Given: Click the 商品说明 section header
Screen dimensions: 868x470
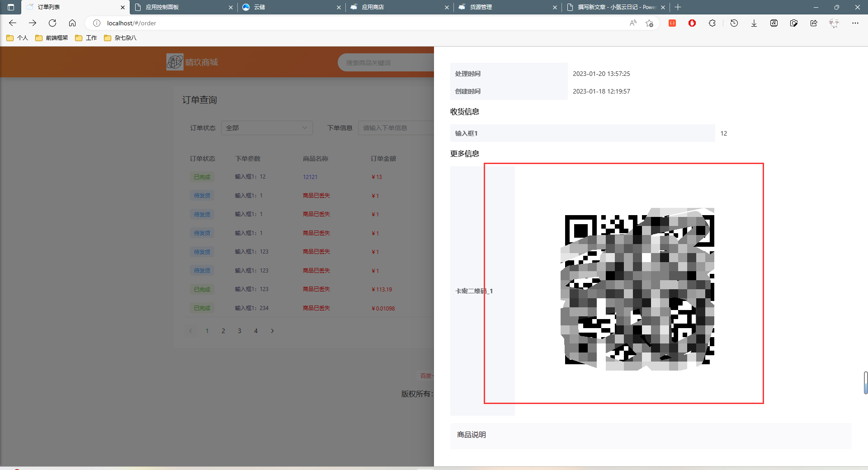Looking at the screenshot, I should 472,434.
